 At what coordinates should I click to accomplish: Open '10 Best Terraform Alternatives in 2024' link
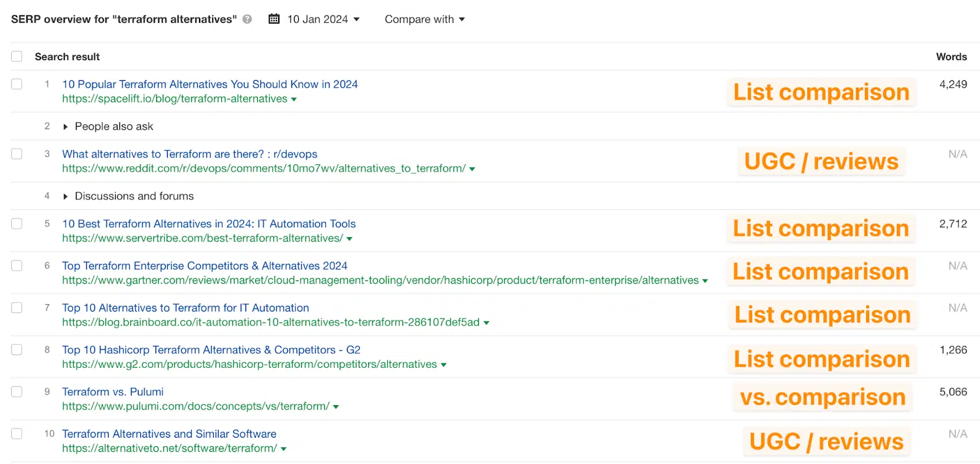coord(209,224)
